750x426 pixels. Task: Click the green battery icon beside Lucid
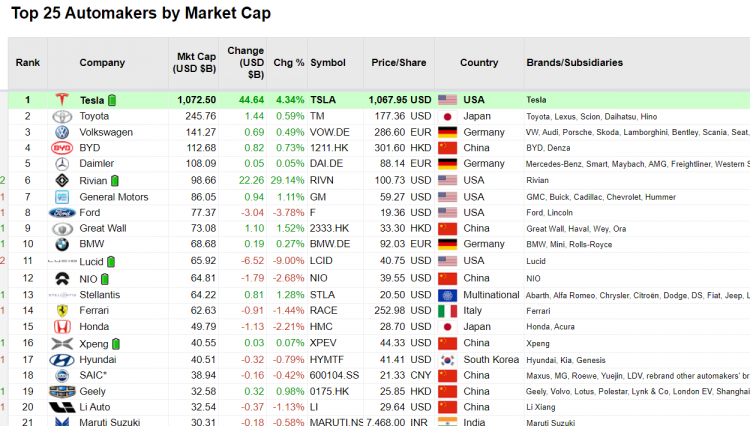pos(111,262)
